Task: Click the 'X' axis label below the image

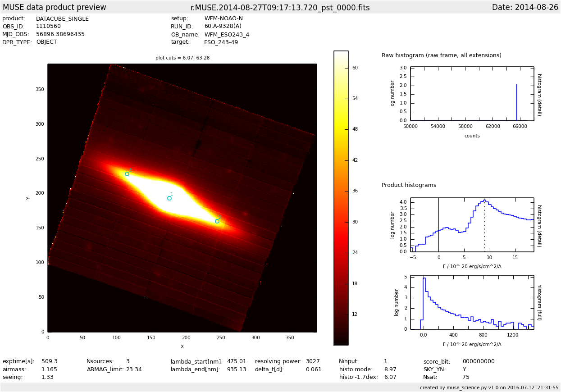Action: pyautogui.click(x=182, y=347)
